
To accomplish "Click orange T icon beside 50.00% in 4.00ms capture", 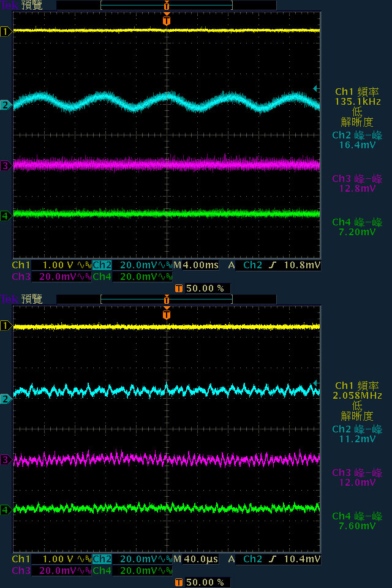I will pyautogui.click(x=179, y=288).
